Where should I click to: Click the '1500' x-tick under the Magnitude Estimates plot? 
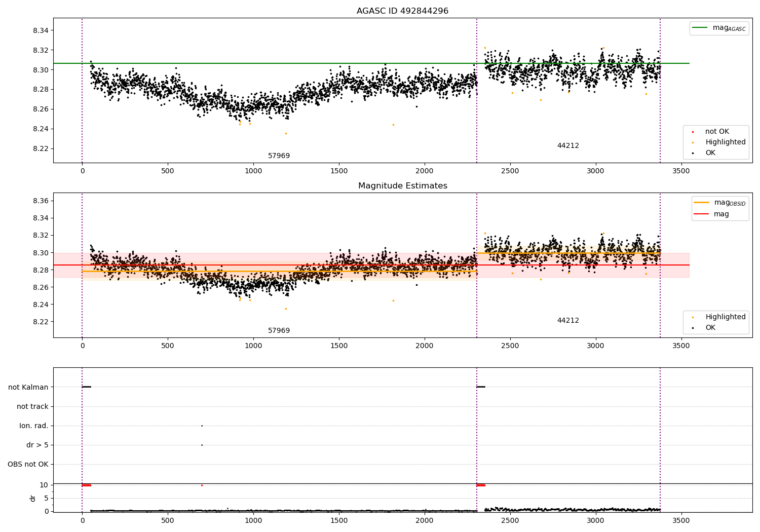(339, 346)
